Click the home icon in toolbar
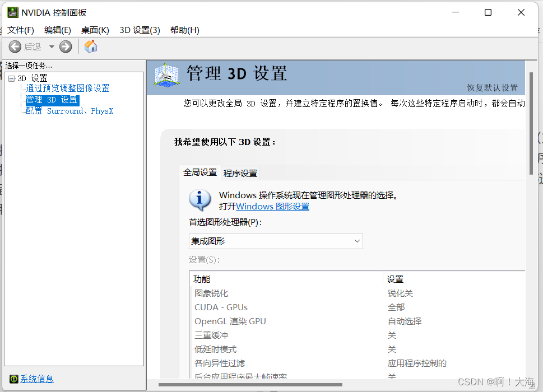The height and width of the screenshot is (392, 543). pyautogui.click(x=91, y=46)
